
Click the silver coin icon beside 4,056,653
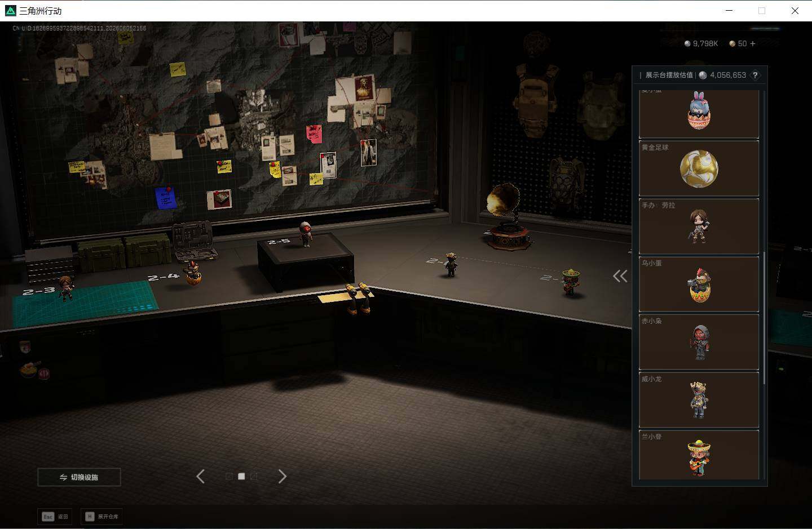[x=703, y=75]
